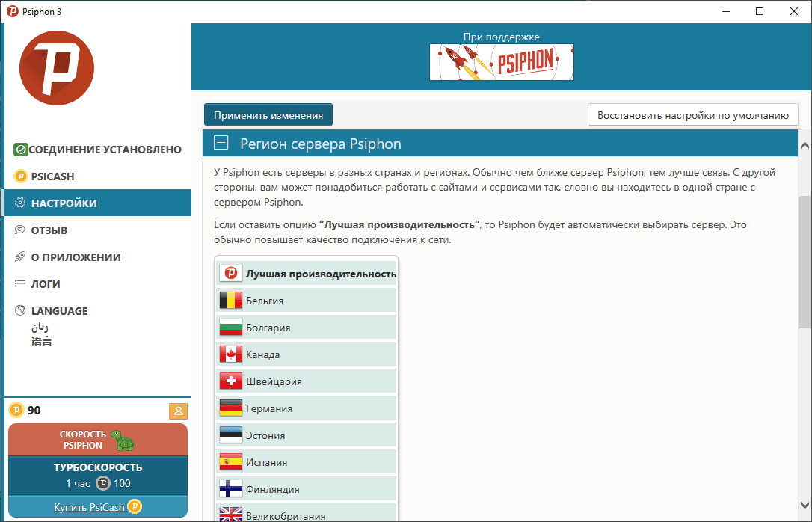Buy ТУРБОСКОРОСТЬ 1 час for 100
This screenshot has height=522, width=812.
point(98,476)
